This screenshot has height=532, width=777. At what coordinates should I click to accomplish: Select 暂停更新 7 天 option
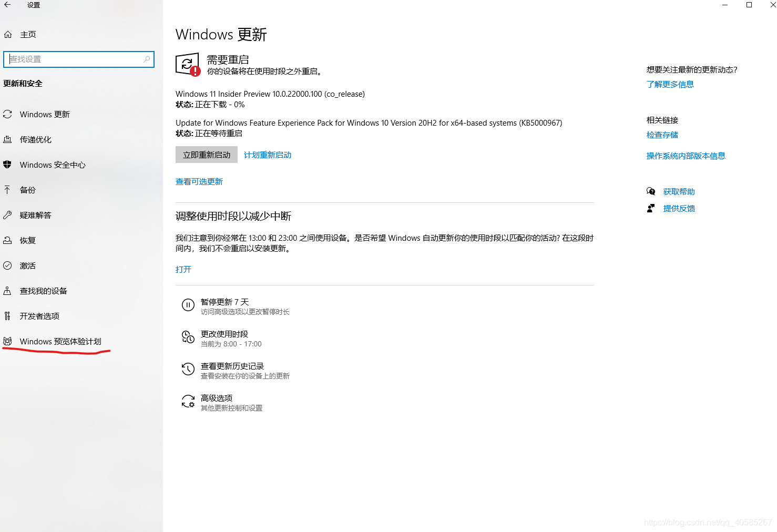click(x=236, y=306)
